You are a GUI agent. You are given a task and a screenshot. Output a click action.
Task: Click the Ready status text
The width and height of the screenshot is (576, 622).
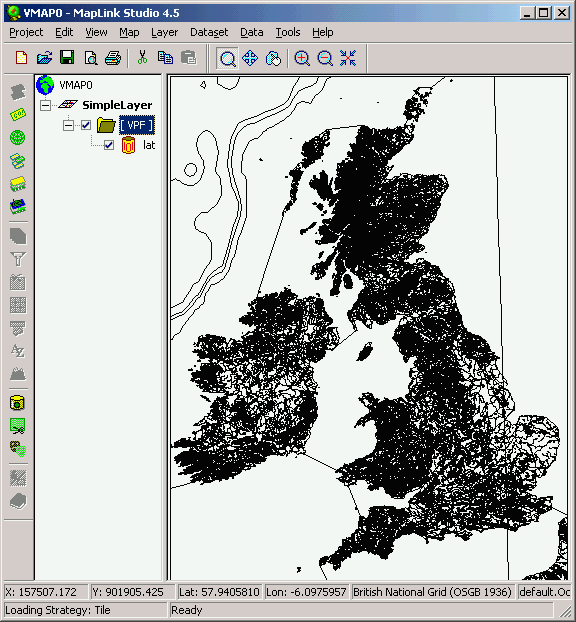point(186,610)
